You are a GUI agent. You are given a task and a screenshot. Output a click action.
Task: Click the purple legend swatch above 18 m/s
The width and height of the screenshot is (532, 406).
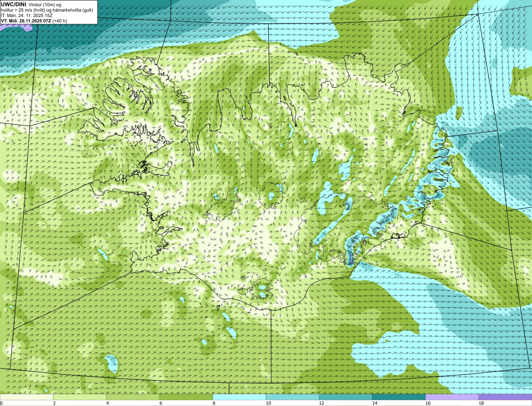505,397
